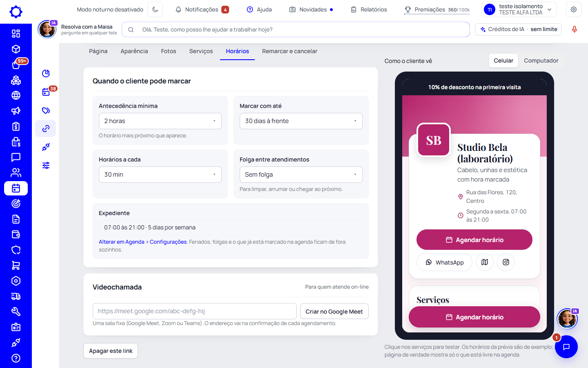Open the users icon in the blue sidebar

pos(16,173)
